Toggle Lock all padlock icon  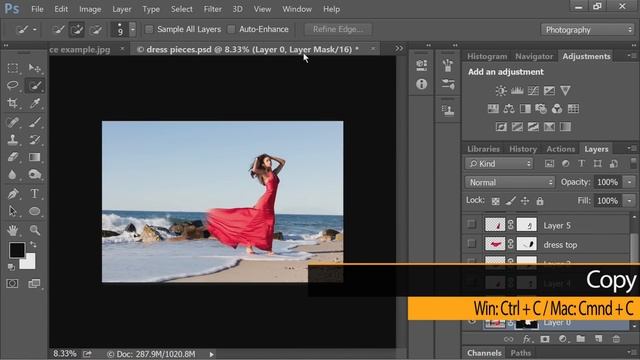tap(540, 201)
